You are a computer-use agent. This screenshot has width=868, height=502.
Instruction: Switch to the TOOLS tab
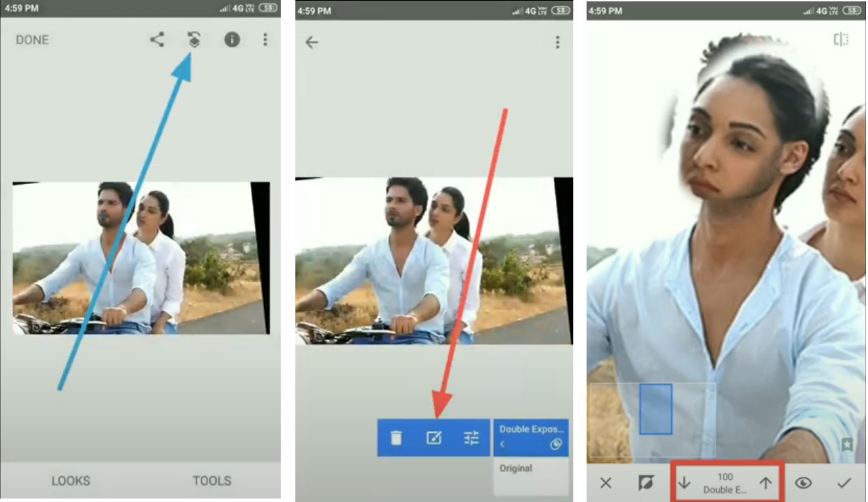coord(212,480)
